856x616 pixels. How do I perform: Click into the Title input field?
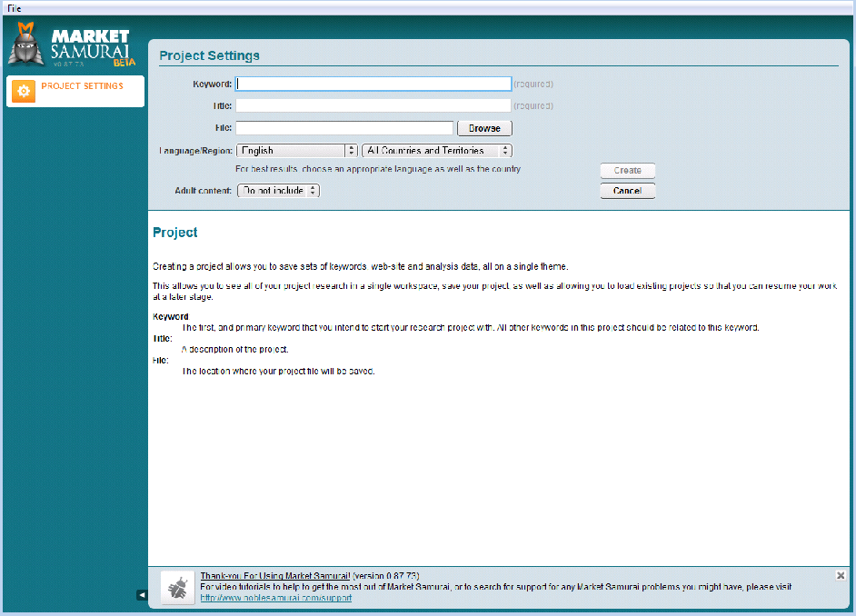[373, 105]
